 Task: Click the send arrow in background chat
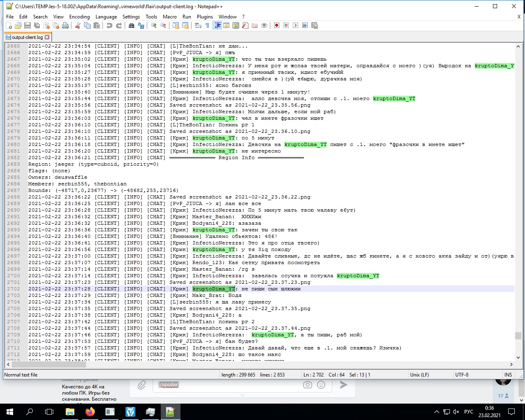click(343, 385)
